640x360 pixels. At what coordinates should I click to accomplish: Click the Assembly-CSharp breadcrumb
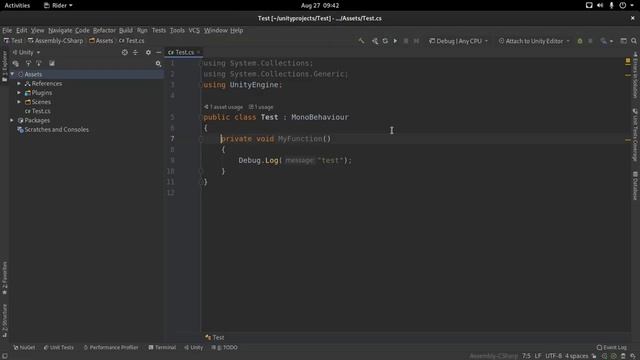[x=55, y=41]
